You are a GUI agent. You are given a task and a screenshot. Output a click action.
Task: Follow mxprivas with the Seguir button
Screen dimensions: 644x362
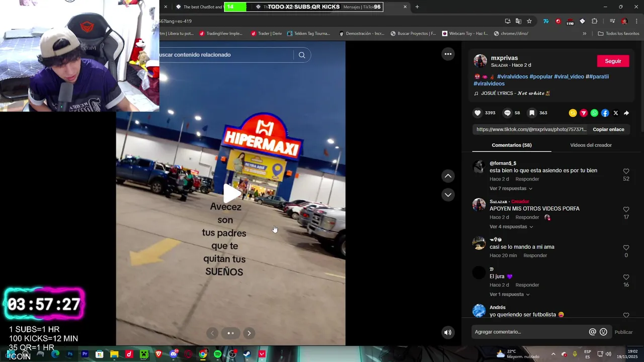pos(613,61)
